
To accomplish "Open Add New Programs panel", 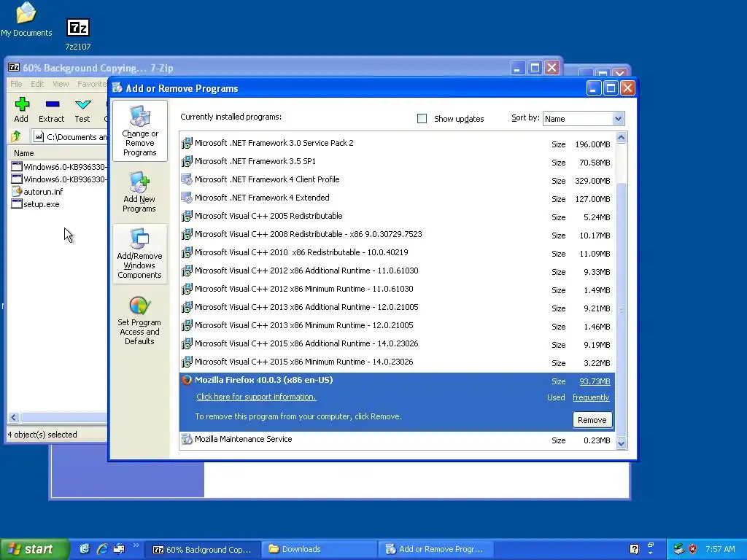I will click(139, 192).
